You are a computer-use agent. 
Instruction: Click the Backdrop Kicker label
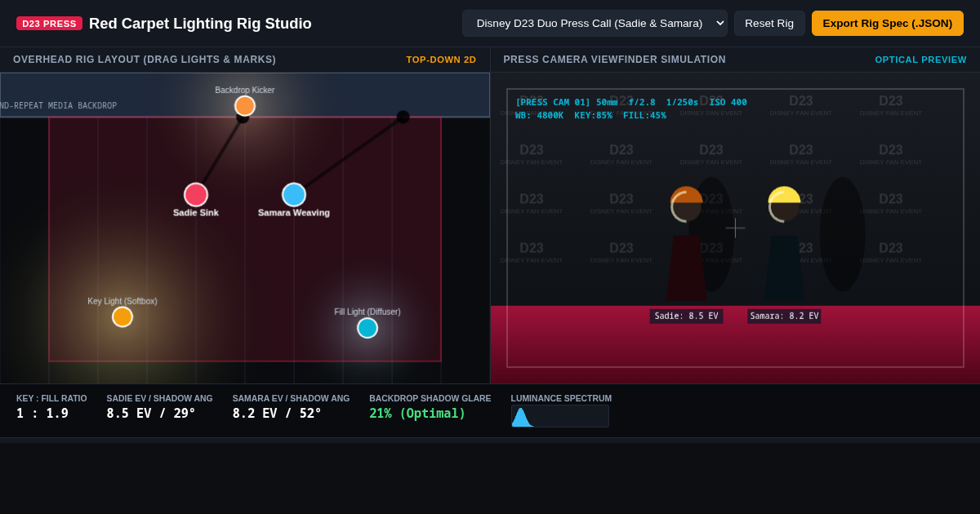pyautogui.click(x=245, y=90)
